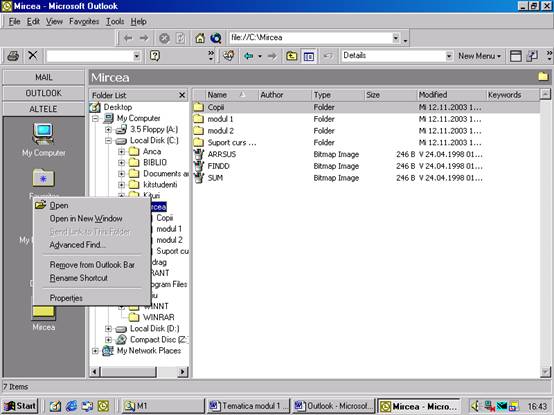Click the Folder List scroll right arrow
The height and width of the screenshot is (415, 554).
182,372
